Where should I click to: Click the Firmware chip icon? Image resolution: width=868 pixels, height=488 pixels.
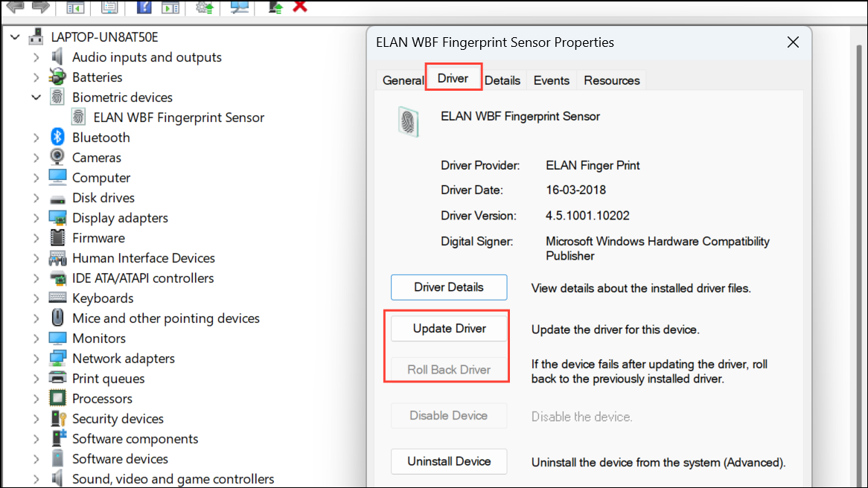tap(57, 237)
